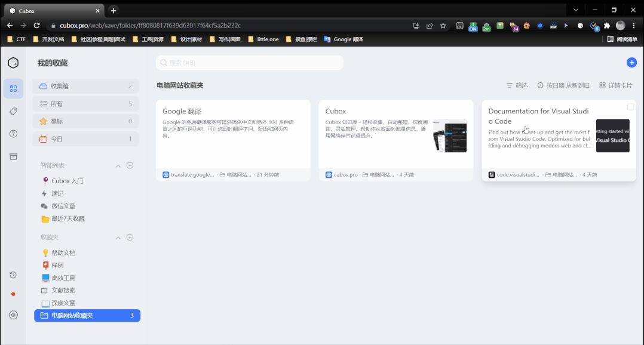Open the CTF bookmark folder

pyautogui.click(x=17, y=39)
